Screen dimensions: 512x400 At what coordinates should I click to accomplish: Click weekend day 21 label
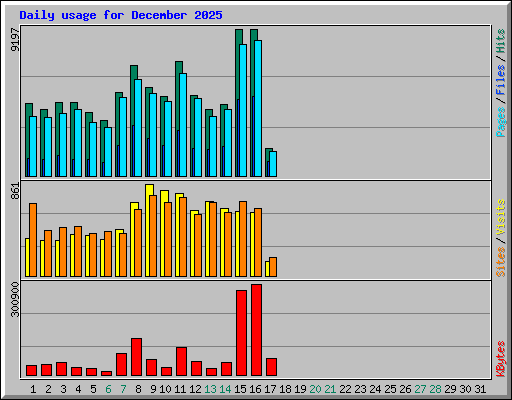tap(330, 389)
